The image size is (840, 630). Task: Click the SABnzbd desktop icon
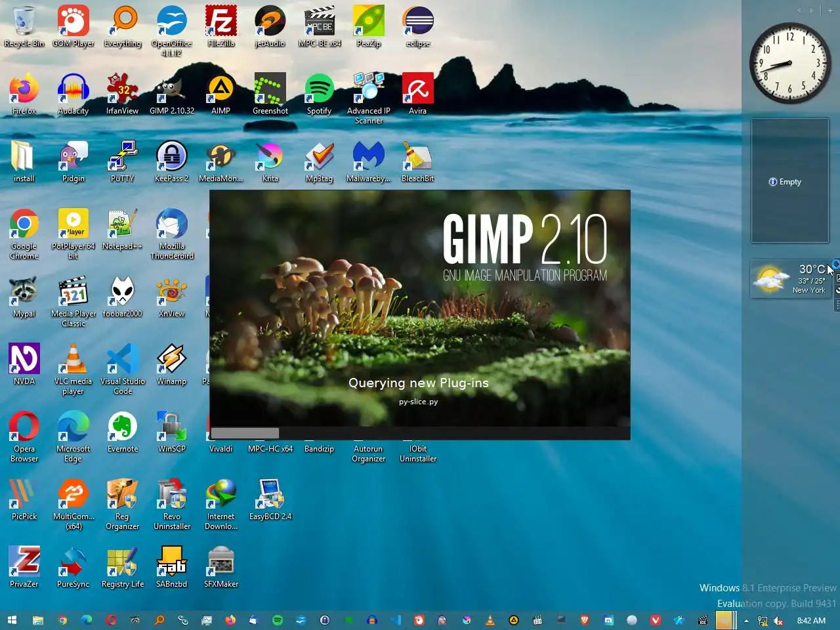pos(172,567)
